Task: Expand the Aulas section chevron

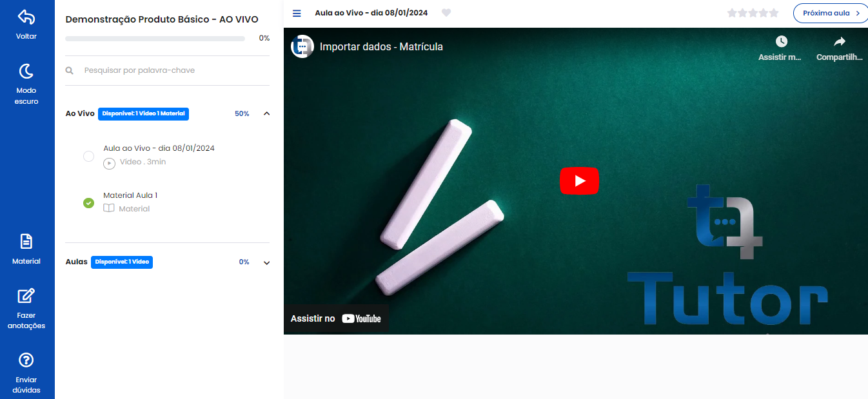Action: 267,262
